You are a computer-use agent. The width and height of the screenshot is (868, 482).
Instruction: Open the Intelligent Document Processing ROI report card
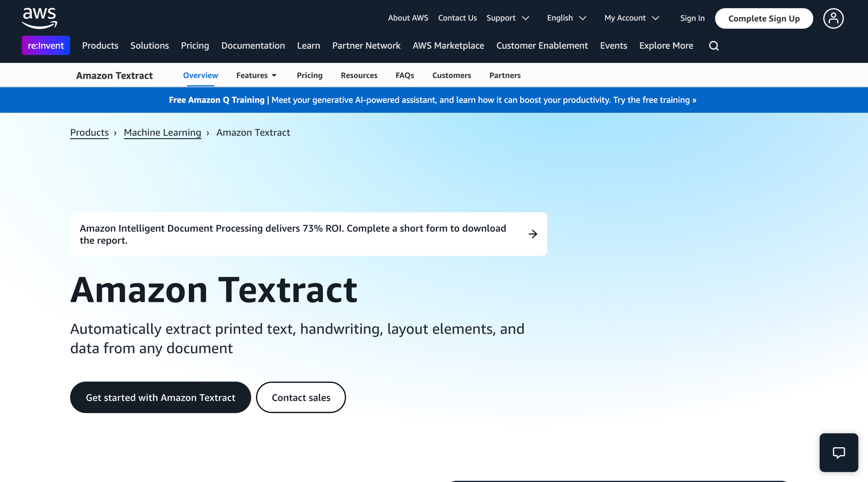[x=309, y=234]
